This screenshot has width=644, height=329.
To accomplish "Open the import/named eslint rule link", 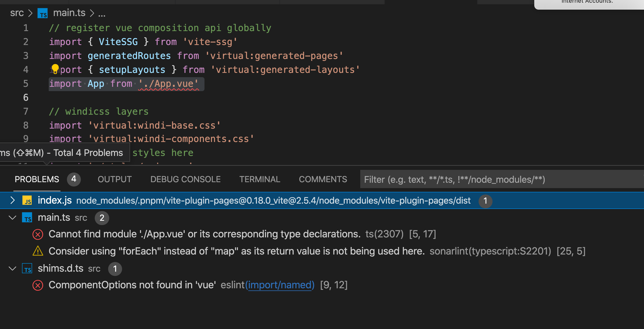I will pos(280,285).
